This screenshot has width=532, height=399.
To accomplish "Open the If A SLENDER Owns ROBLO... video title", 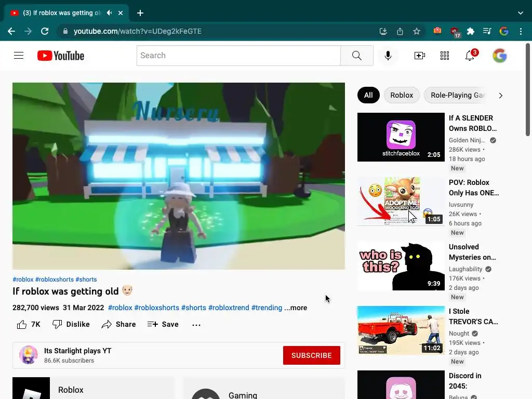I will point(473,123).
